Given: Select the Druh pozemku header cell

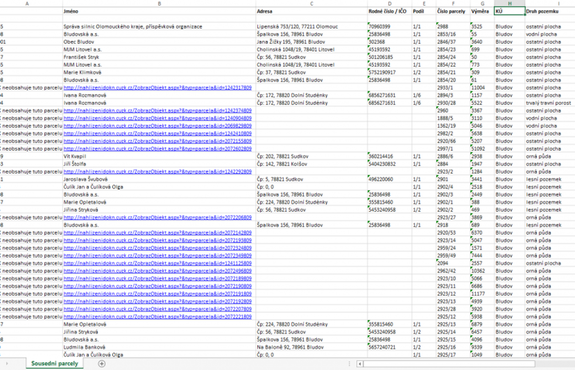Looking at the screenshot, I should (x=550, y=11).
